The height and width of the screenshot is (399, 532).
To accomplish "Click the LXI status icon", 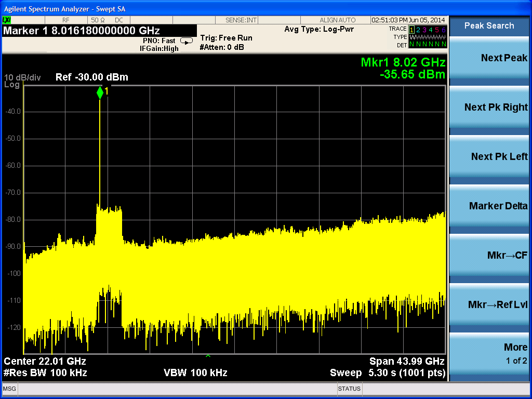I will [7, 20].
